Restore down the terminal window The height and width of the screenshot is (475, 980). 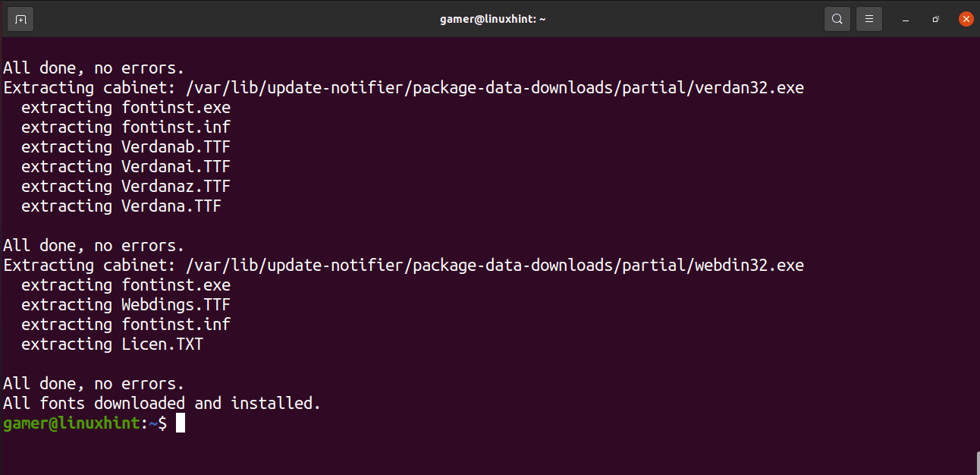click(x=936, y=19)
